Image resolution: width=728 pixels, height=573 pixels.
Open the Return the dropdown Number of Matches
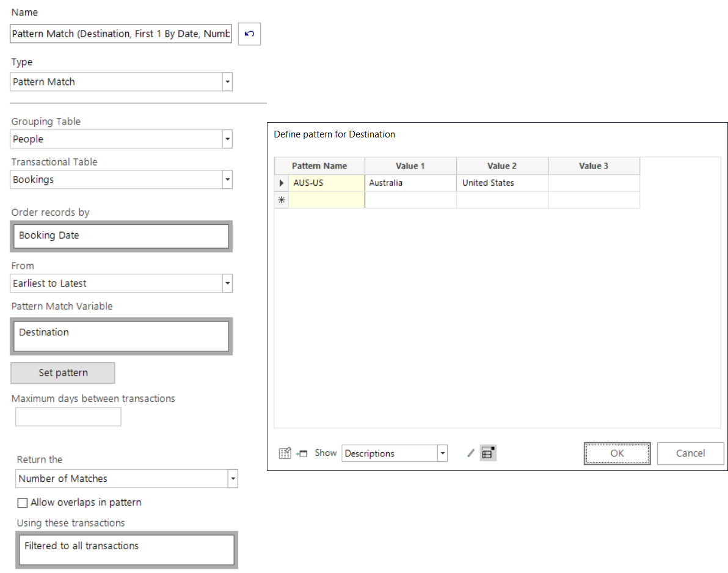click(233, 479)
